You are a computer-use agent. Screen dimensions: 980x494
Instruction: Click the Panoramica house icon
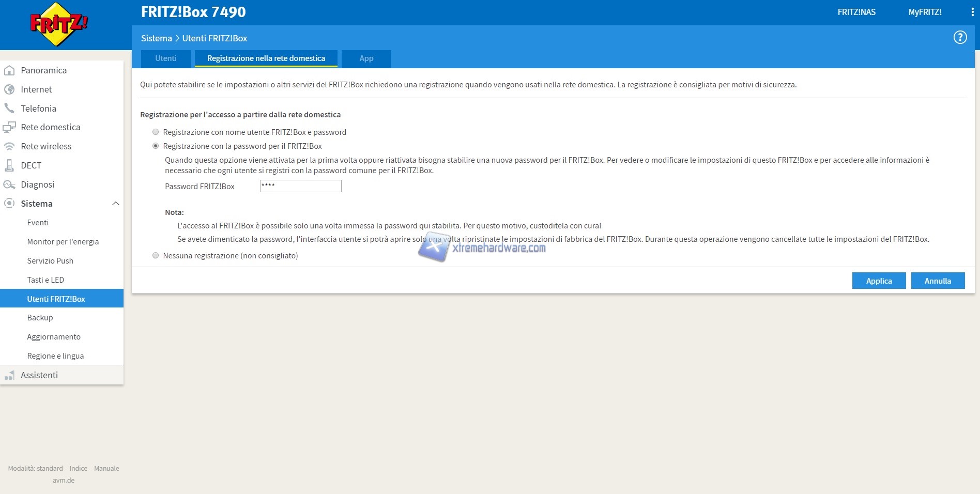pyautogui.click(x=9, y=70)
